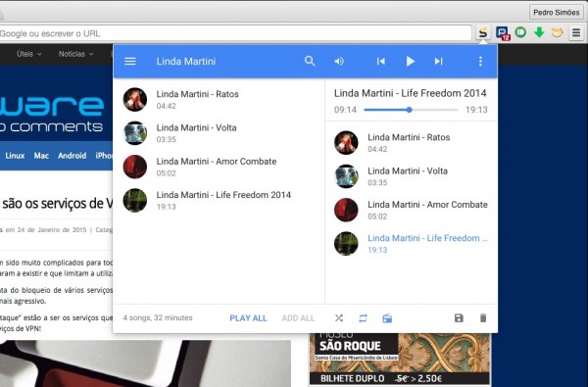588x387 pixels.
Task: Click the current track title Life Freedom 2014
Action: click(x=411, y=93)
